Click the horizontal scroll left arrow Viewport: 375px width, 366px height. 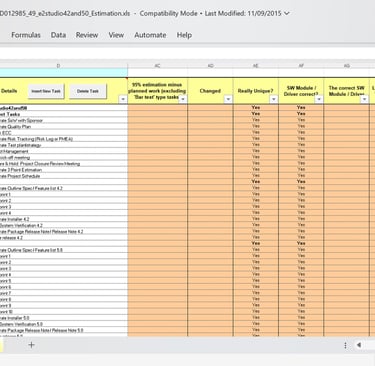click(x=359, y=345)
